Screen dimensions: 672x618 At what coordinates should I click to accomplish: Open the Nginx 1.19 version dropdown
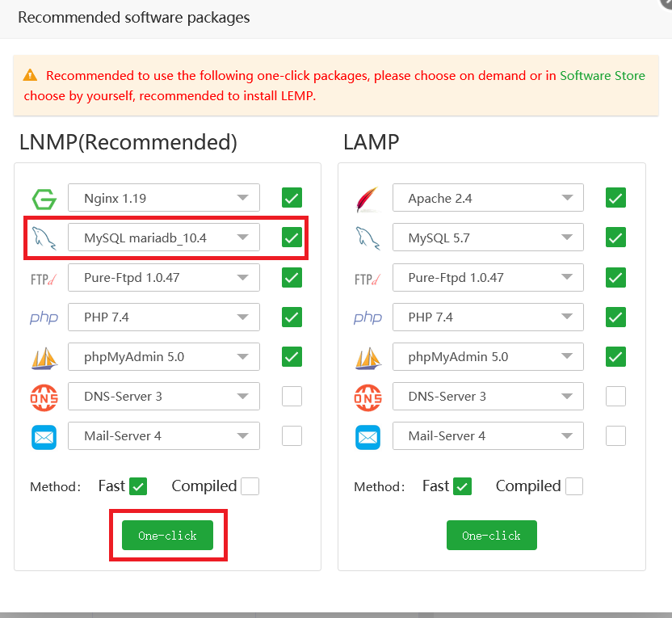pos(164,198)
